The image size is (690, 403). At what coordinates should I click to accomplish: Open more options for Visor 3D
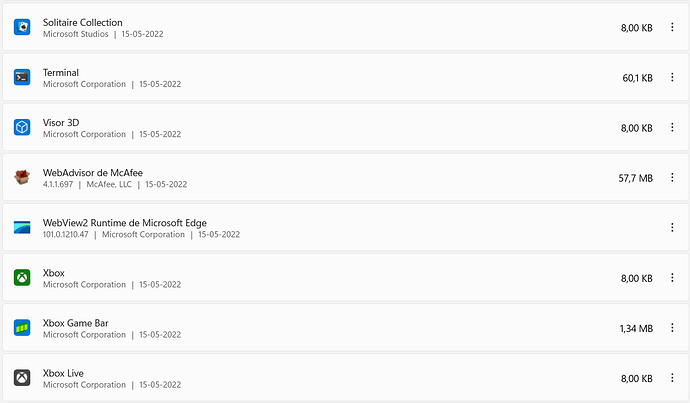[x=672, y=128]
